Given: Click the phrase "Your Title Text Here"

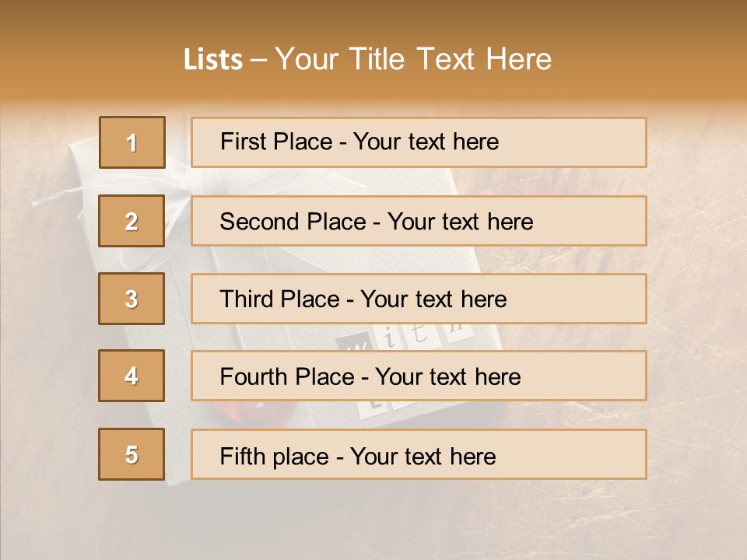Looking at the screenshot, I should tap(413, 59).
